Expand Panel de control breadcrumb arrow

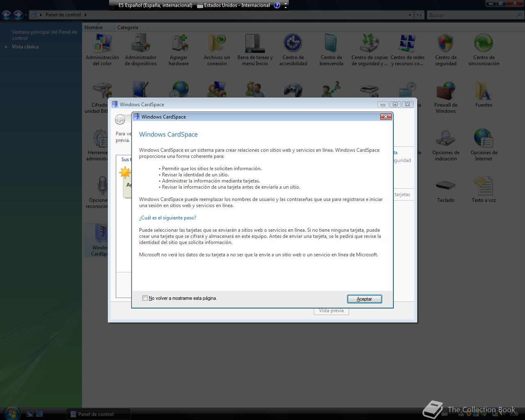85,15
